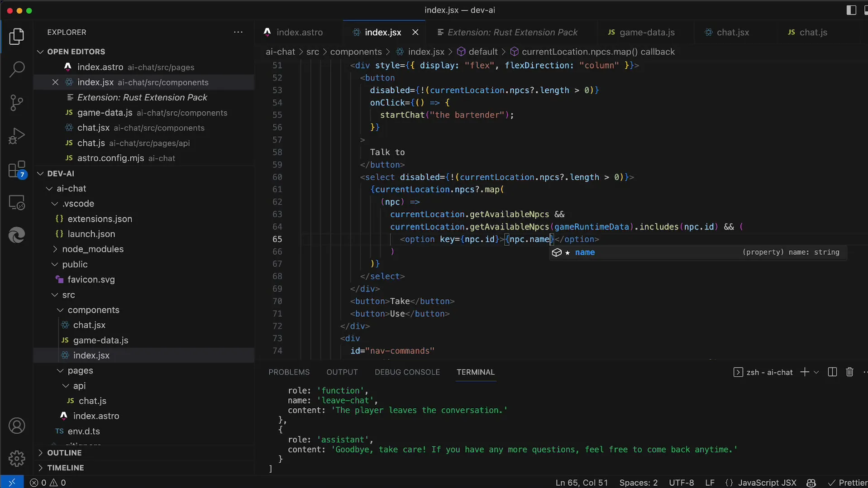
Task: Open Source Control view
Action: [17, 103]
